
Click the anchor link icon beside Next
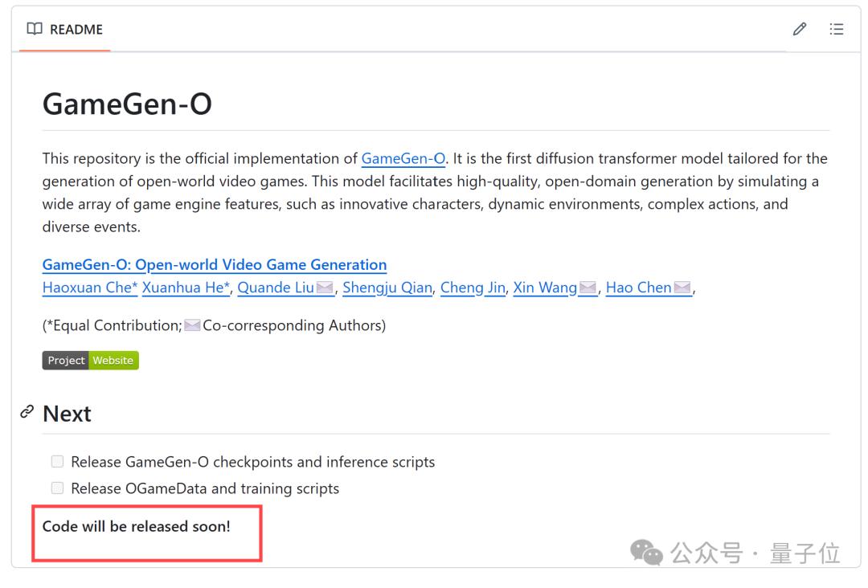[x=27, y=412]
